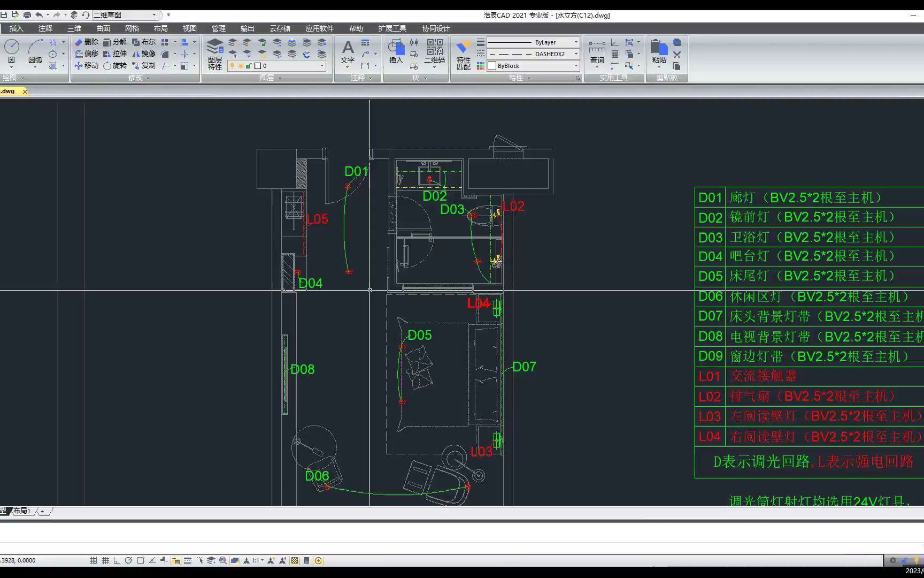
Task: Select the Mirror (镜像) tool
Action: [x=144, y=54]
